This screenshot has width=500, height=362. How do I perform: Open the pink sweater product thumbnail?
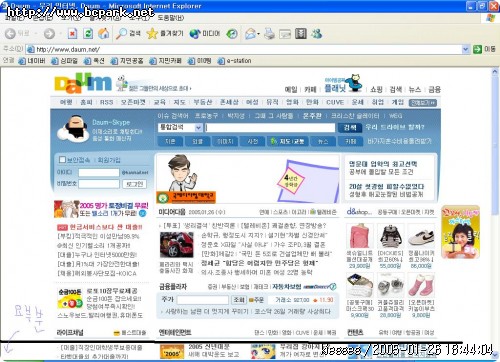coord(359,236)
